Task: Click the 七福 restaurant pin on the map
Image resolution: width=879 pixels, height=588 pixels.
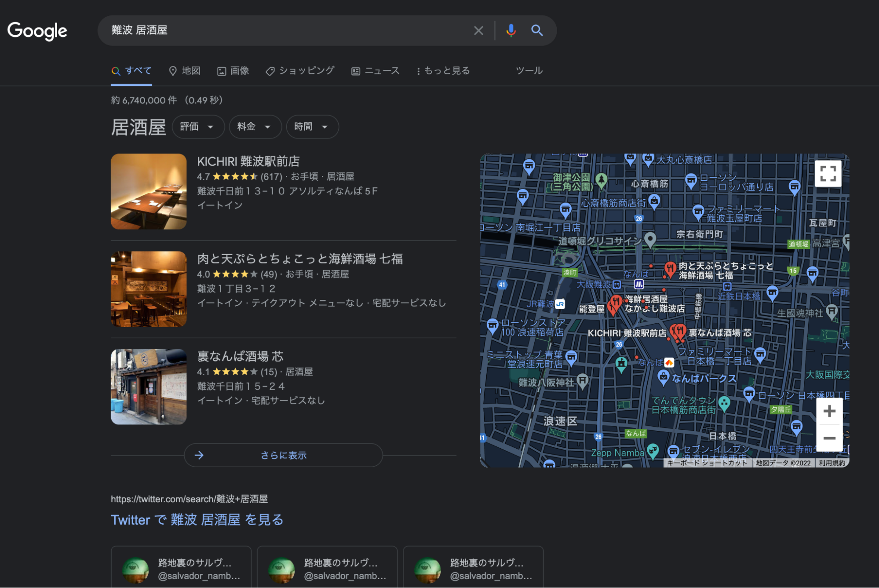Action: (670, 269)
